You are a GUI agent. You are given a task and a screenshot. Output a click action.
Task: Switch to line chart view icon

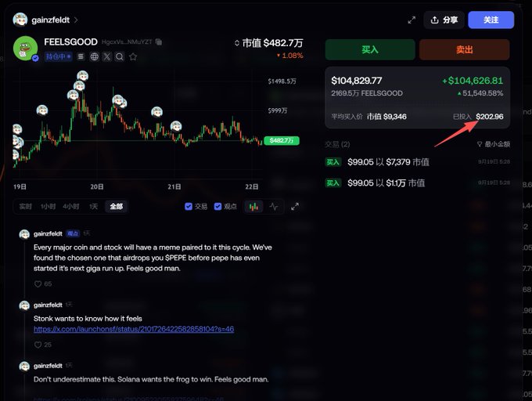pos(274,207)
